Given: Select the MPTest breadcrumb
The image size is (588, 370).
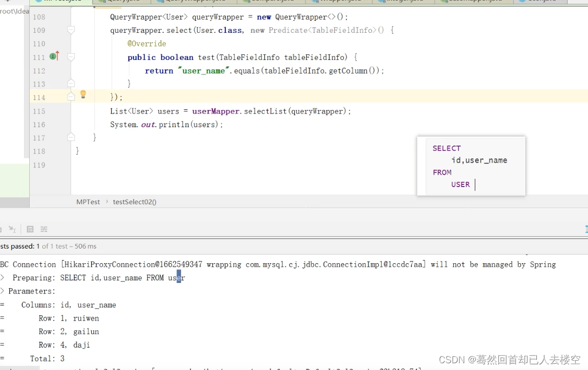Looking at the screenshot, I should (88, 202).
